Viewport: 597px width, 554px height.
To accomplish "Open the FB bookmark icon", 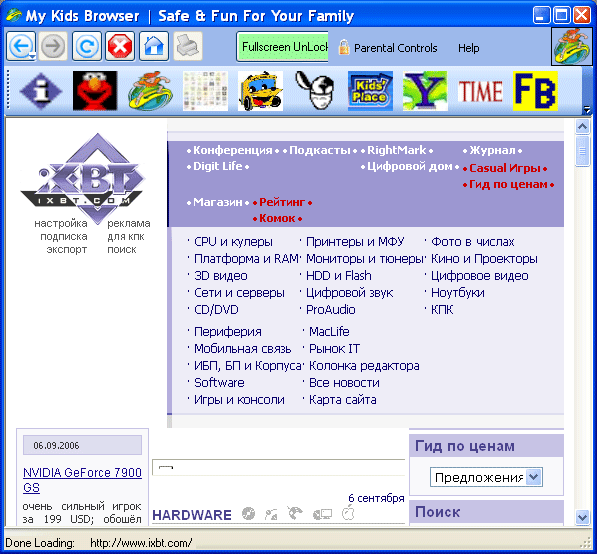I will (535, 91).
